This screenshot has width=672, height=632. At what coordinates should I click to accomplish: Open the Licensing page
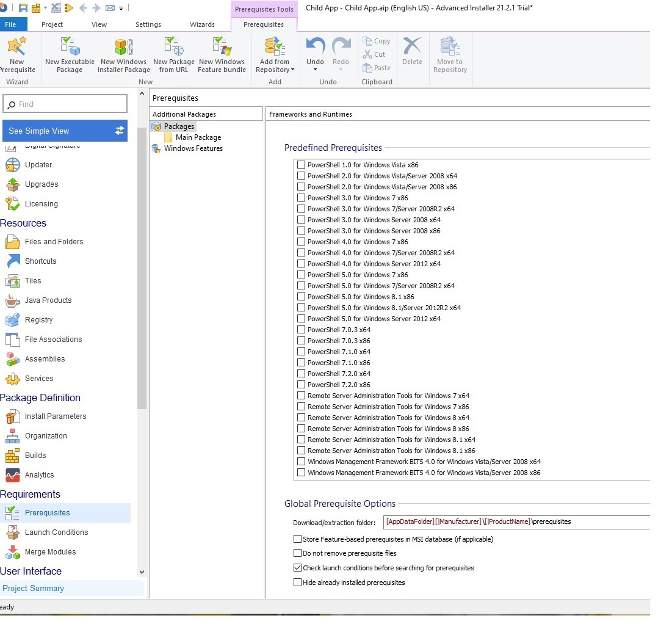tap(41, 204)
